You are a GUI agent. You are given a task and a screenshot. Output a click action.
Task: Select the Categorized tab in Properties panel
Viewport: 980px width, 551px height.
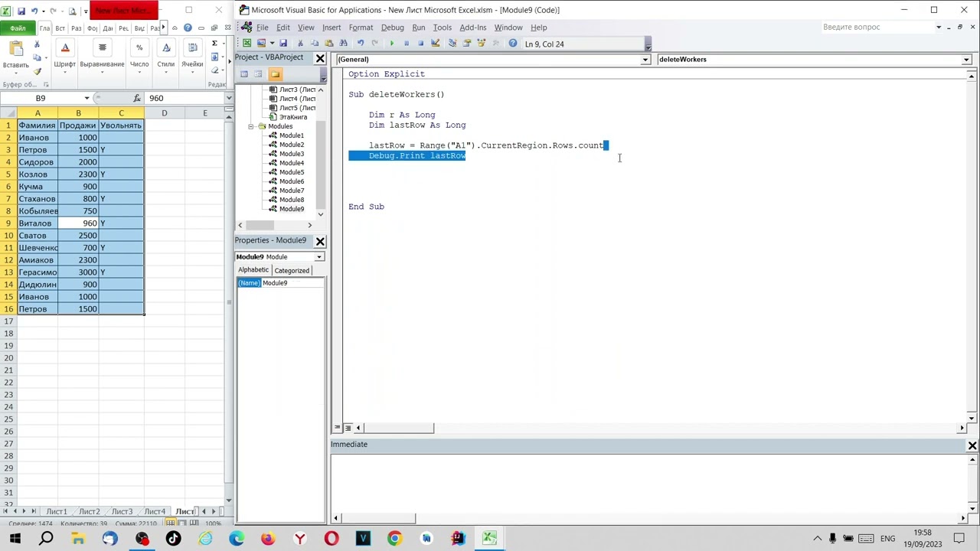pos(292,270)
